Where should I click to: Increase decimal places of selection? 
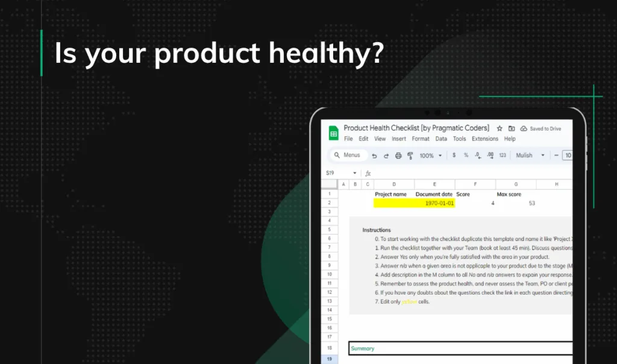490,155
